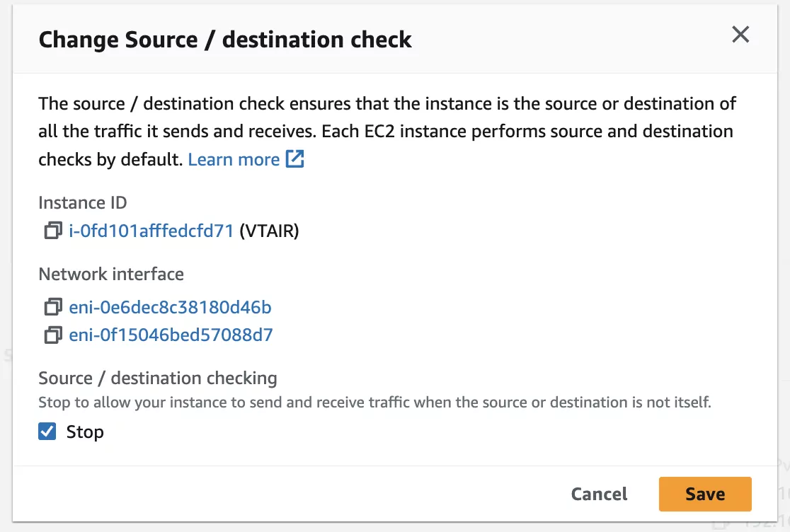The image size is (790, 532).
Task: Copy eni-0e6dec8c38180d46b with its copy icon
Action: [x=52, y=306]
